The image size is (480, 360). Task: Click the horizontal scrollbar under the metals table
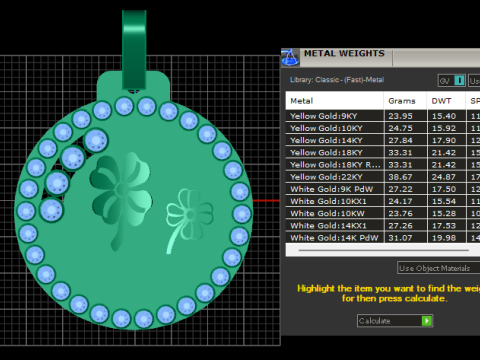383,250
